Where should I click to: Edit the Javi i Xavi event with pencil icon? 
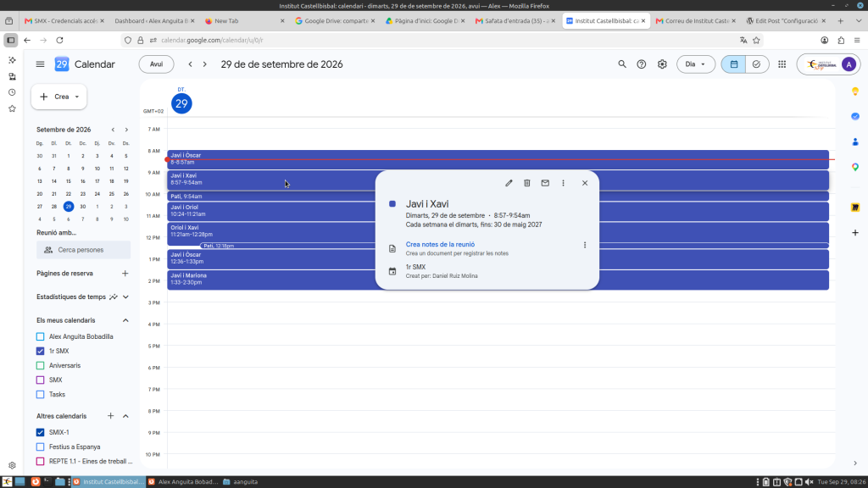(x=509, y=183)
